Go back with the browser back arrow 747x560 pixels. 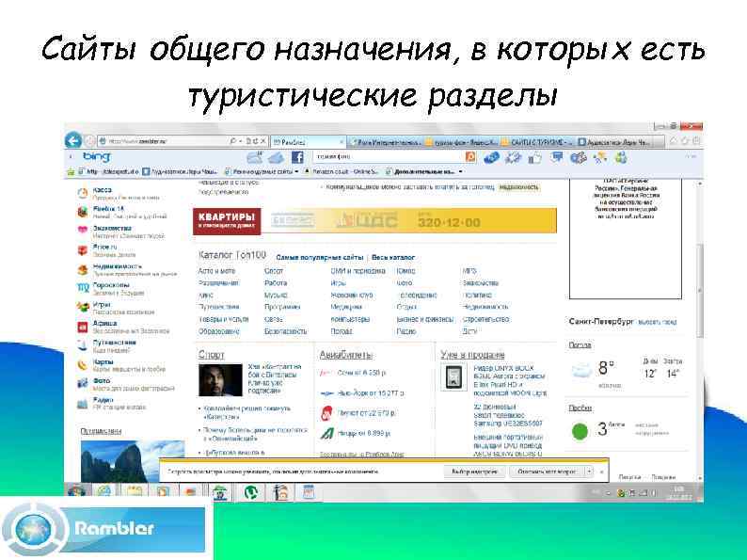[72, 140]
